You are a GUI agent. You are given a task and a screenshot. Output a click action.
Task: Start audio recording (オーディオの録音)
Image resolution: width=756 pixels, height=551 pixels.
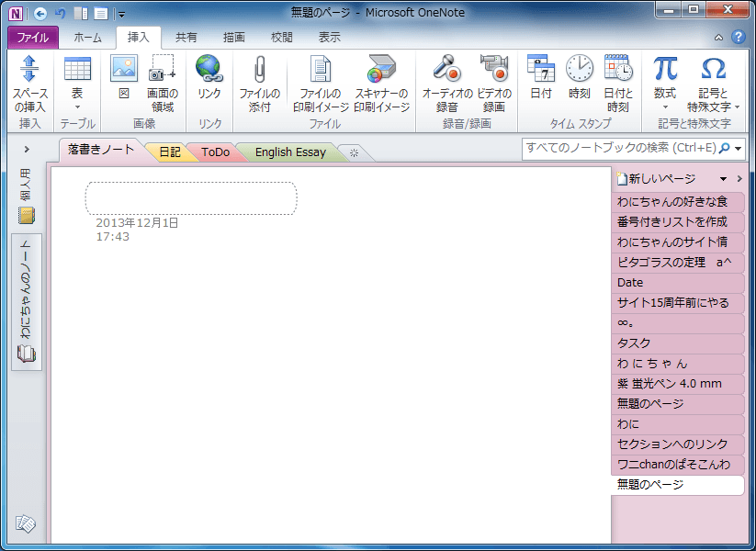tap(447, 84)
